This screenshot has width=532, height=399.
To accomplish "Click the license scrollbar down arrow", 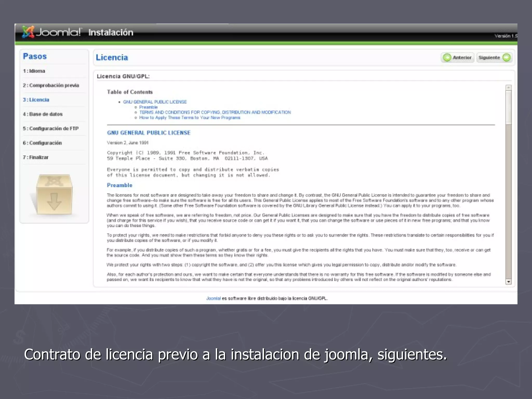I will pos(508,282).
